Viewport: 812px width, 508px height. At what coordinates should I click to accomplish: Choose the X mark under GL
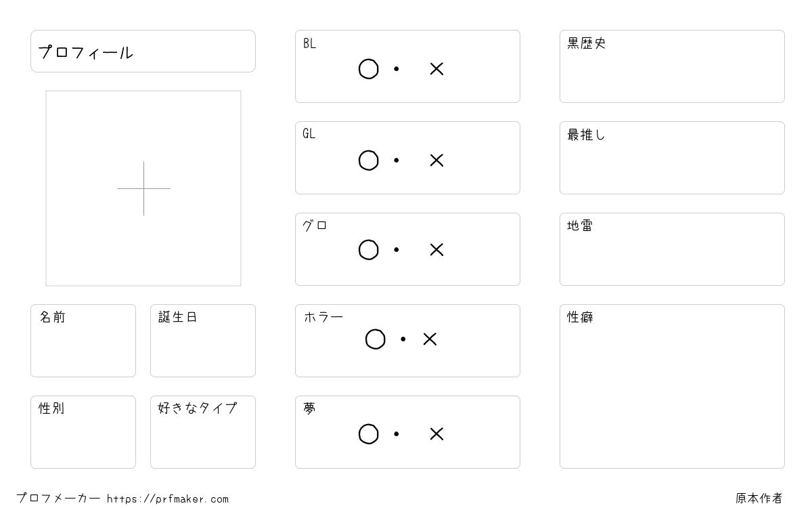coord(436,161)
